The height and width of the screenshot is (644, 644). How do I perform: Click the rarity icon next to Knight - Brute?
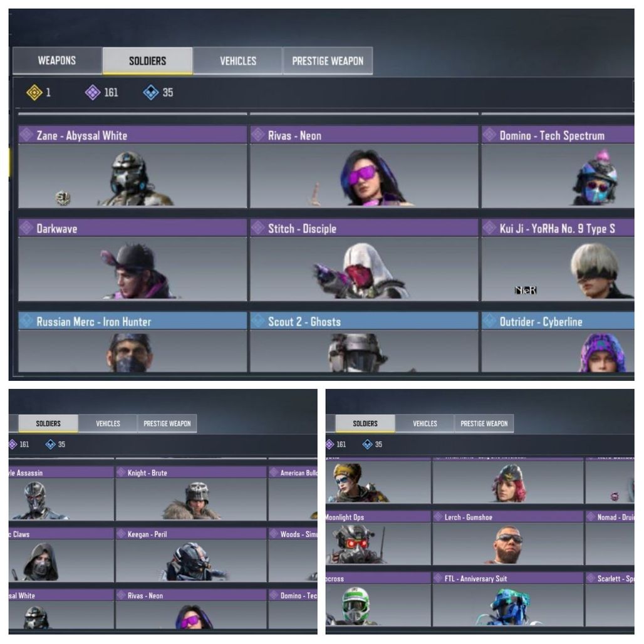click(x=121, y=472)
